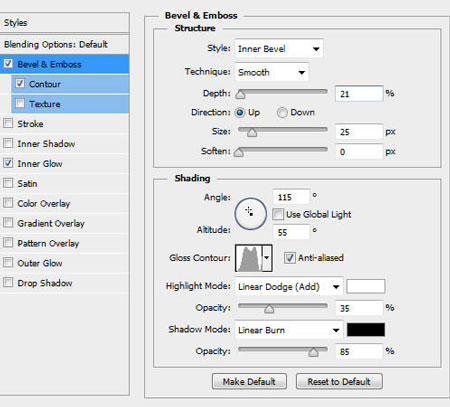Select the Contour sub-item row

tap(70, 84)
